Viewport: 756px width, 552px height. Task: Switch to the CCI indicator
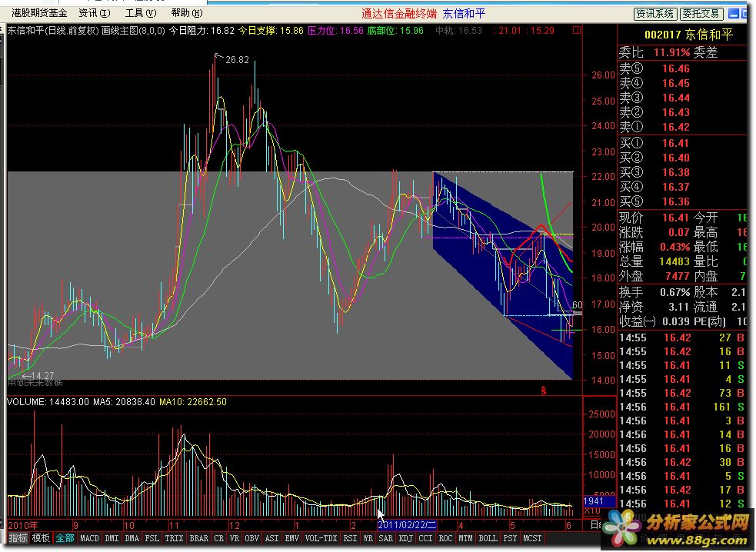coord(425,538)
